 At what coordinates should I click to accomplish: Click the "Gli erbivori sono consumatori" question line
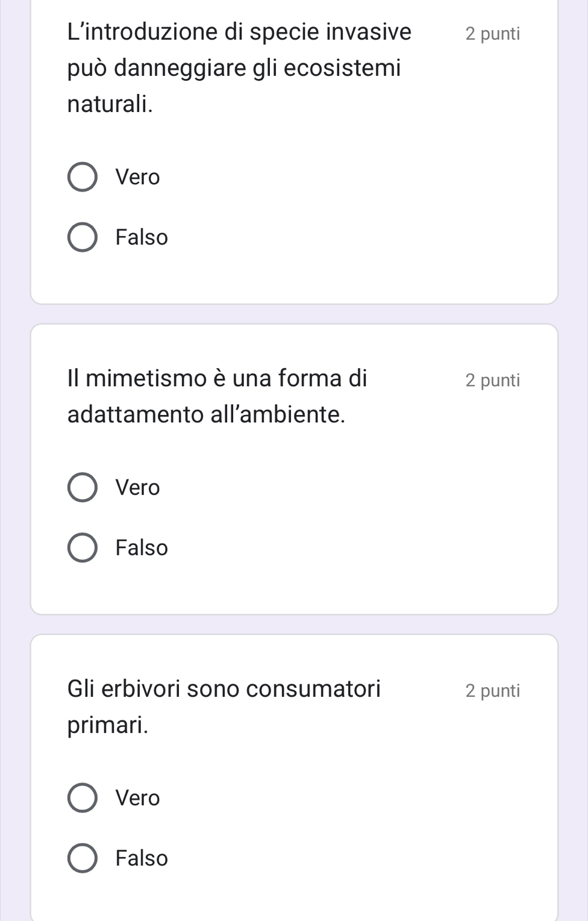[224, 688]
